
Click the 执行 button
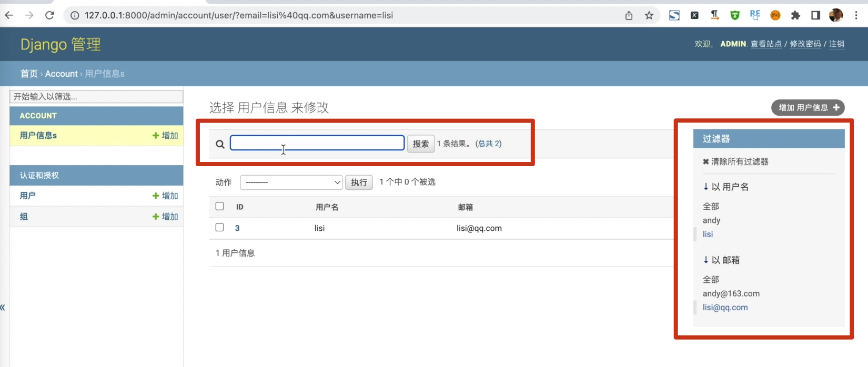coord(359,182)
